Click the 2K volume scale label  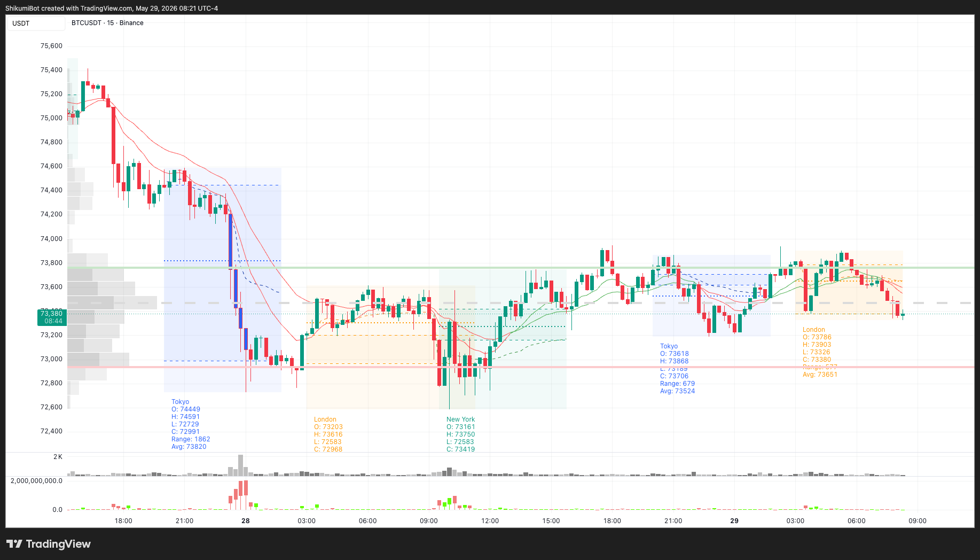[58, 457]
